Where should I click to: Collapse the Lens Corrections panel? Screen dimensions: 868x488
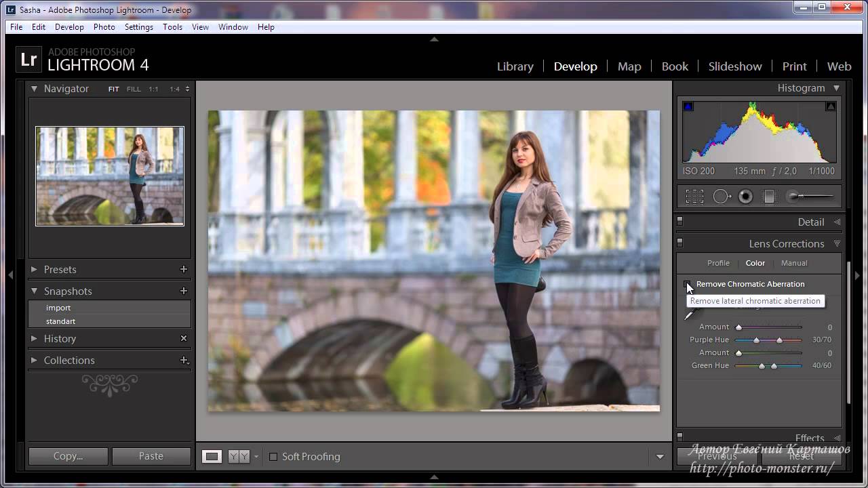click(x=837, y=243)
